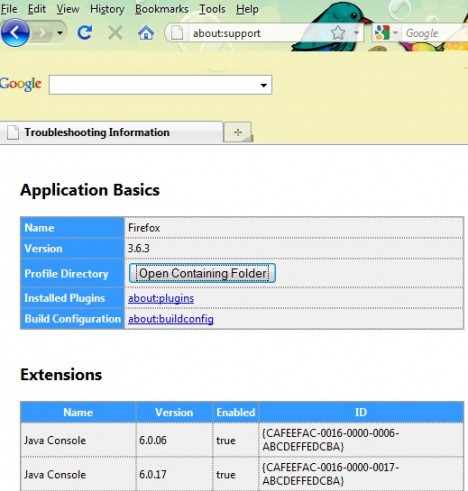This screenshot has height=491, width=468.
Task: Open the Help menu
Action: point(247,9)
